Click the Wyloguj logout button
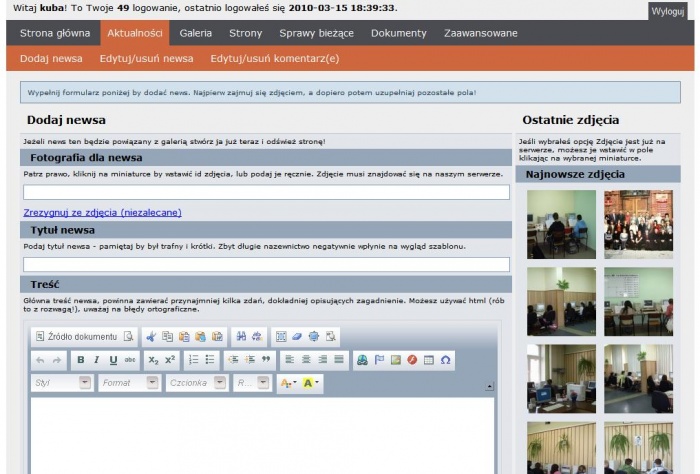Image resolution: width=700 pixels, height=474 pixels. (x=668, y=12)
